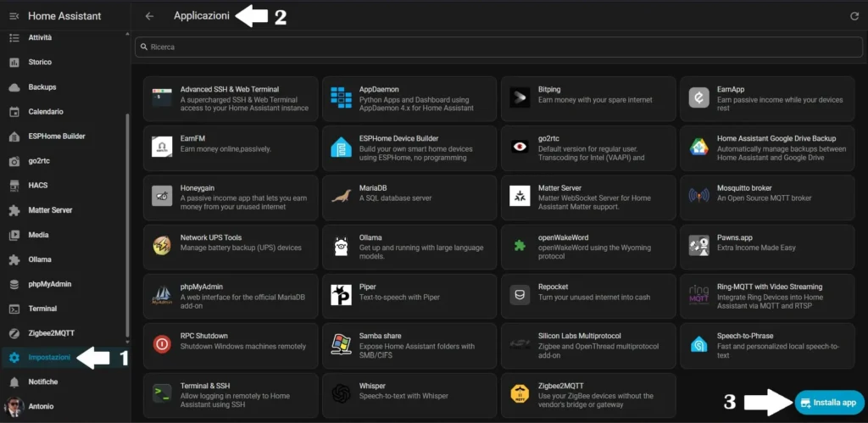Open the Honeygain add-on icon
The width and height of the screenshot is (868, 423).
[162, 196]
